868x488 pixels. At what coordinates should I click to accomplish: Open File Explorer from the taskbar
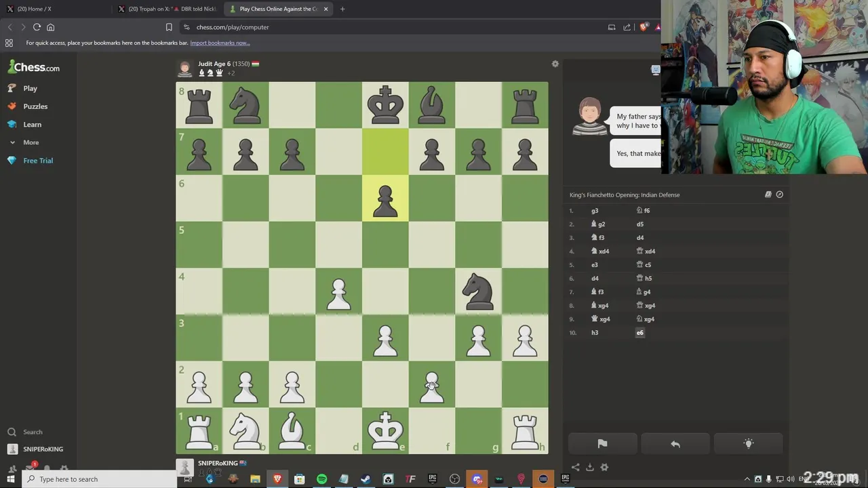[255, 479]
